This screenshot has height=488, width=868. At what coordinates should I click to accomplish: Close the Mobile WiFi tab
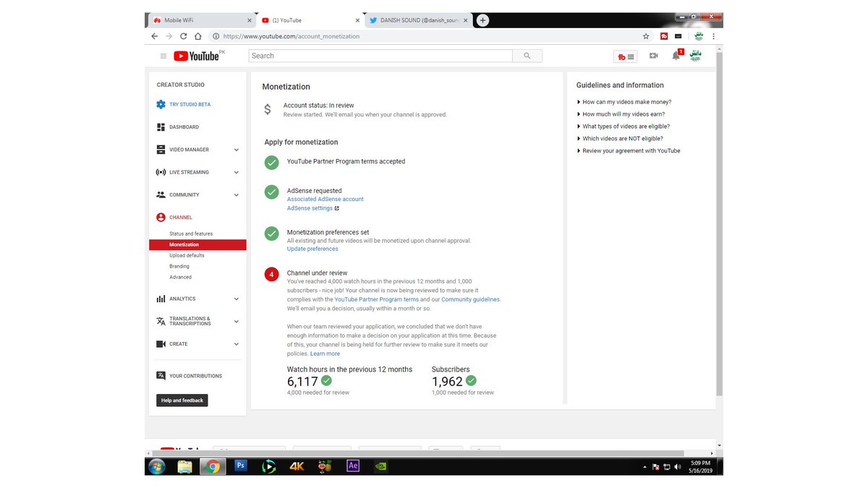(x=250, y=20)
